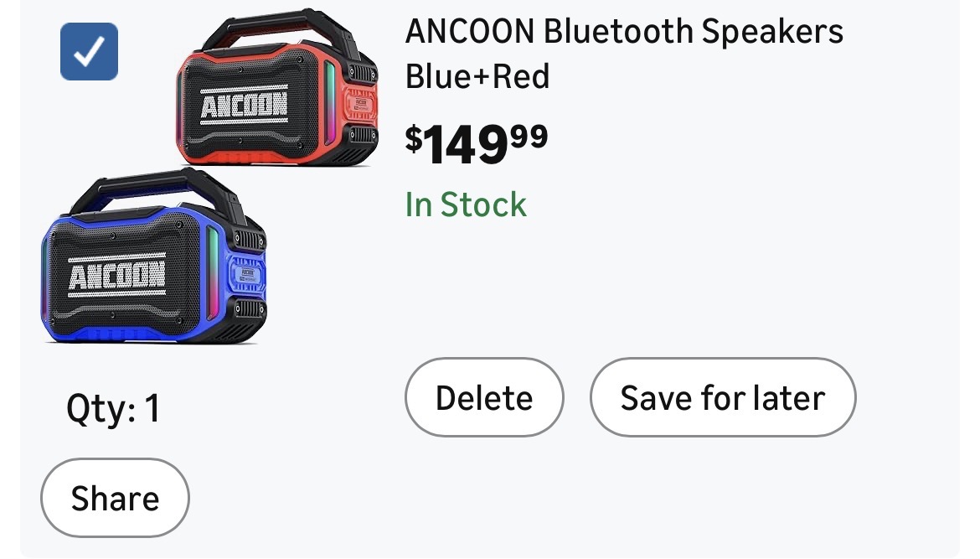Click the ANCOON logo on the red speaker
Image resolution: width=980 pixels, height=559 pixels.
tap(243, 106)
